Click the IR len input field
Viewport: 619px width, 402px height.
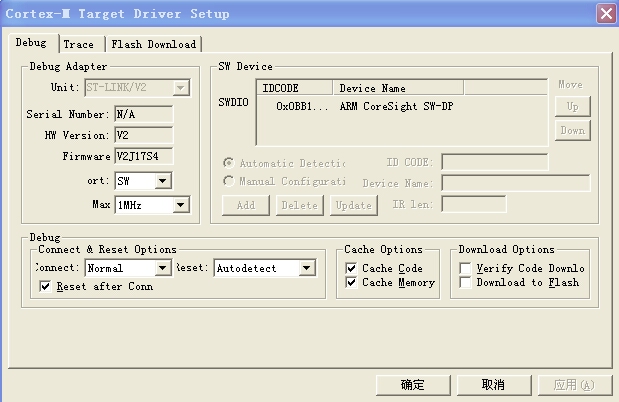[x=474, y=204]
